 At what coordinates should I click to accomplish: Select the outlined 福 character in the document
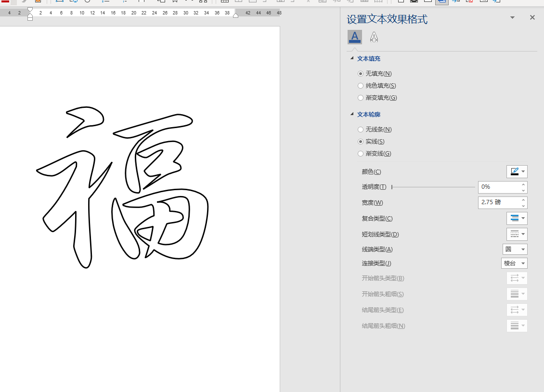click(x=122, y=187)
